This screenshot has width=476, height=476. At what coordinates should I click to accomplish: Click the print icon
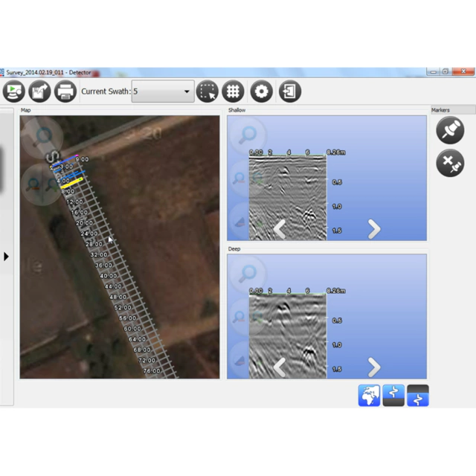(65, 91)
